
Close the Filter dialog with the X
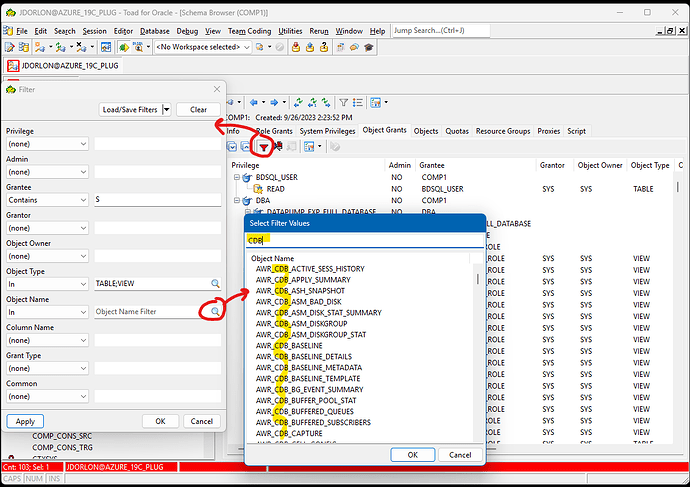click(x=215, y=89)
